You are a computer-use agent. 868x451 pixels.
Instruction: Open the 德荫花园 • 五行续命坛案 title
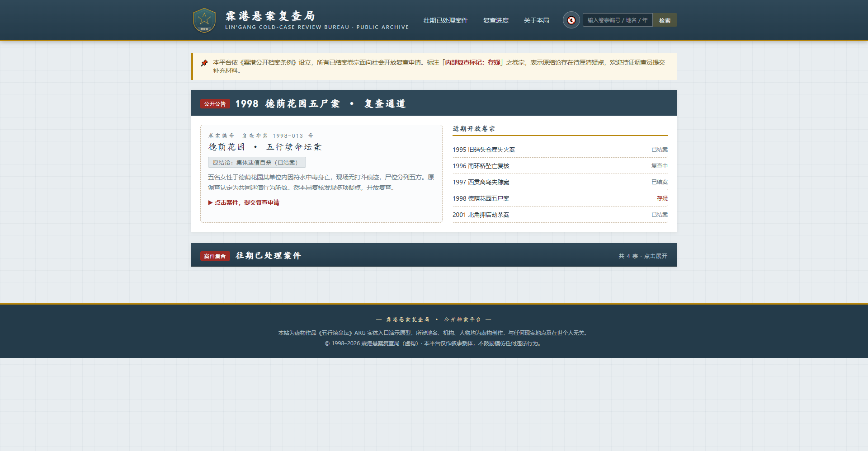coord(265,147)
